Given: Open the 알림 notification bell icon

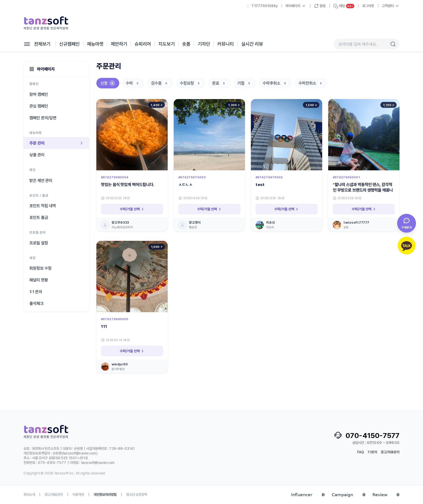Looking at the screenshot, I should [x=316, y=6].
